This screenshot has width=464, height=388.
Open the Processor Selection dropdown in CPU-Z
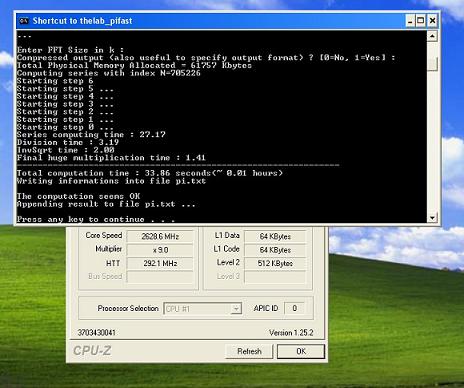tap(236, 309)
